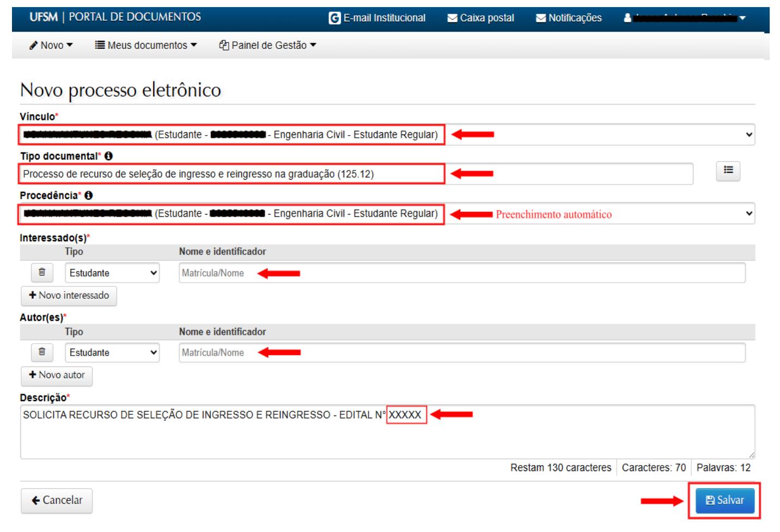Open the Meus documentos menu
Image resolution: width=780 pixels, height=532 pixels.
(145, 45)
